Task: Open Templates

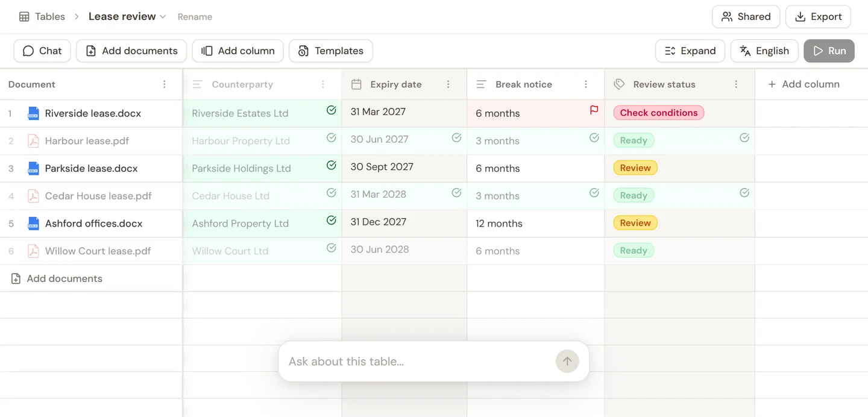Action: [x=331, y=51]
